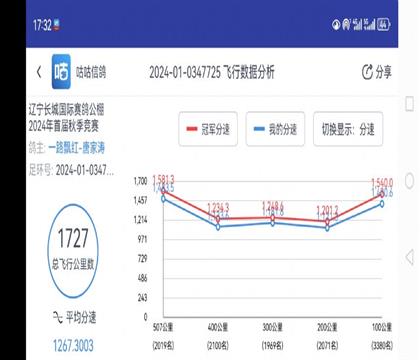Go back using the left chevron
The image size is (420, 360).
click(39, 72)
